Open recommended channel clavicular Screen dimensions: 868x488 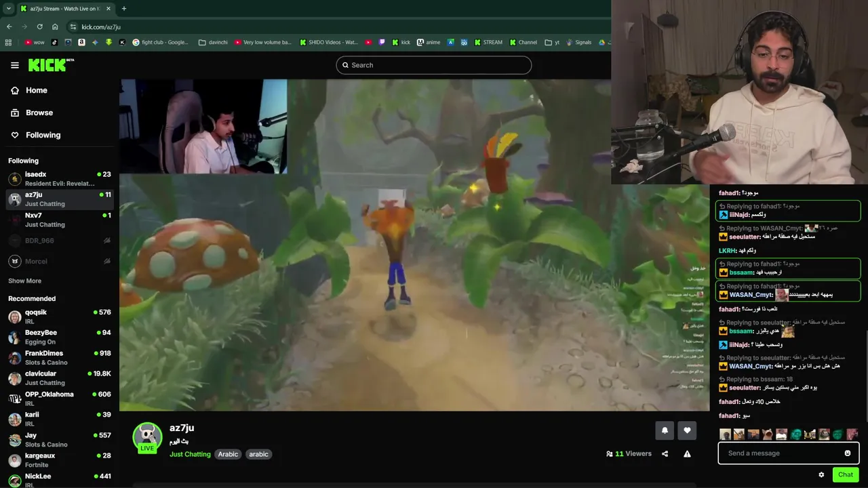60,378
